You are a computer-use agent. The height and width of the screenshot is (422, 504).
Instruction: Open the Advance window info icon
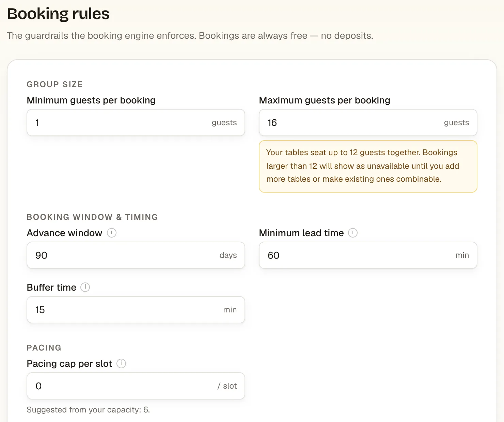(112, 233)
